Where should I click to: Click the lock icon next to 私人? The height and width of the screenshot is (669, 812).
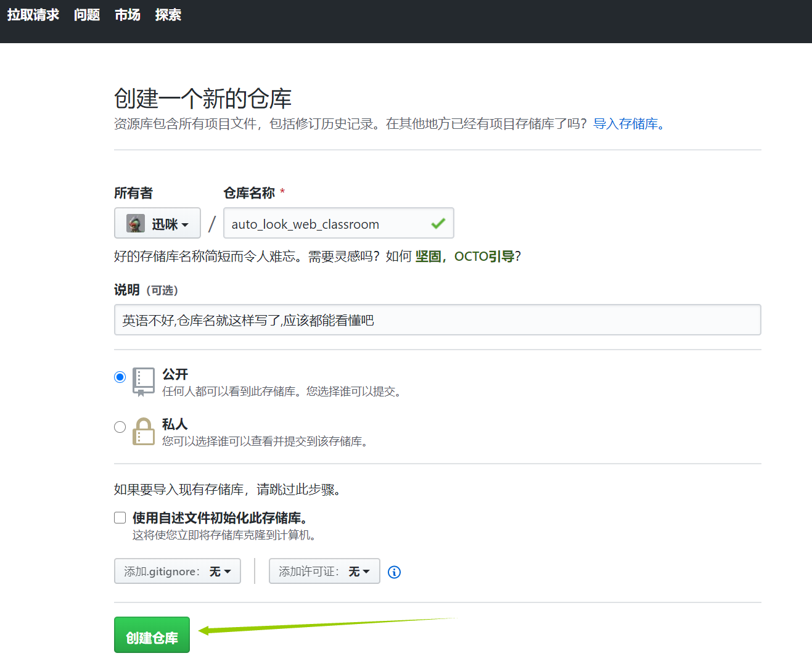tap(143, 432)
